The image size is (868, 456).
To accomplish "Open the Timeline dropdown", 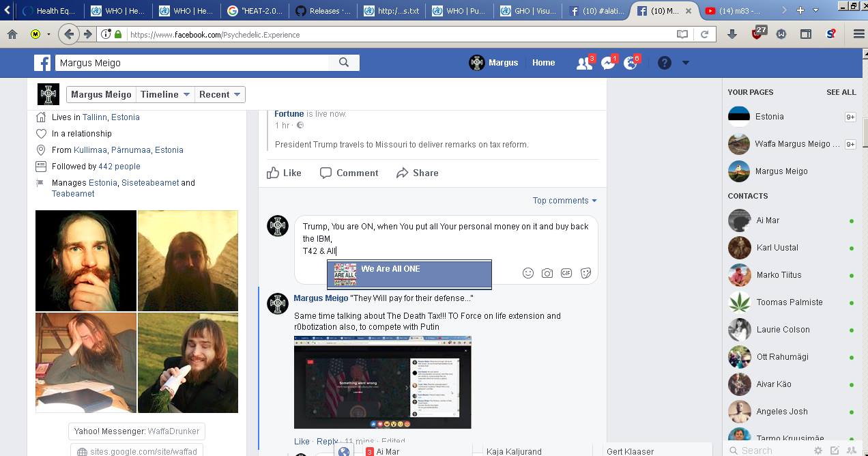I will click(164, 95).
